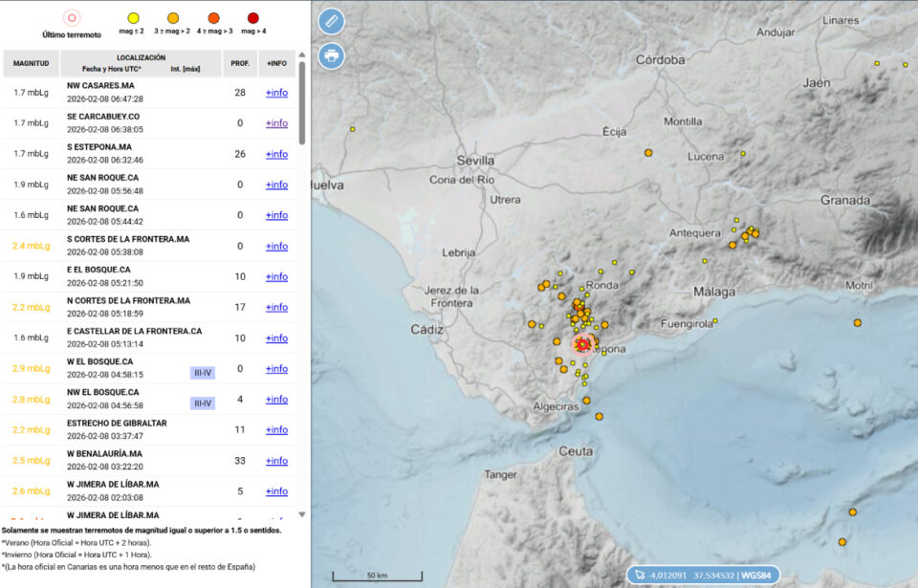This screenshot has width=918, height=588.
Task: Select the latest earthquake marker near Estepona
Action: coord(582,343)
